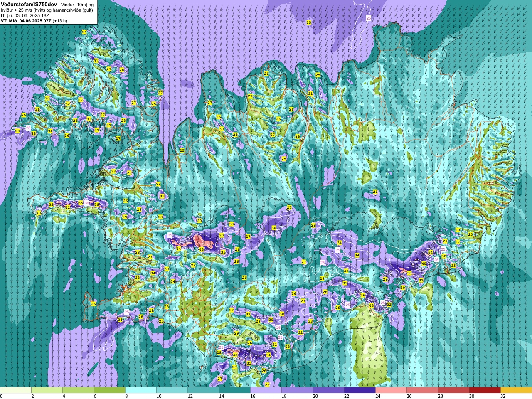532x399 pixels.
Task: Select the orange-yellow above 32 m/s legend swatch
Action: (x=516, y=390)
